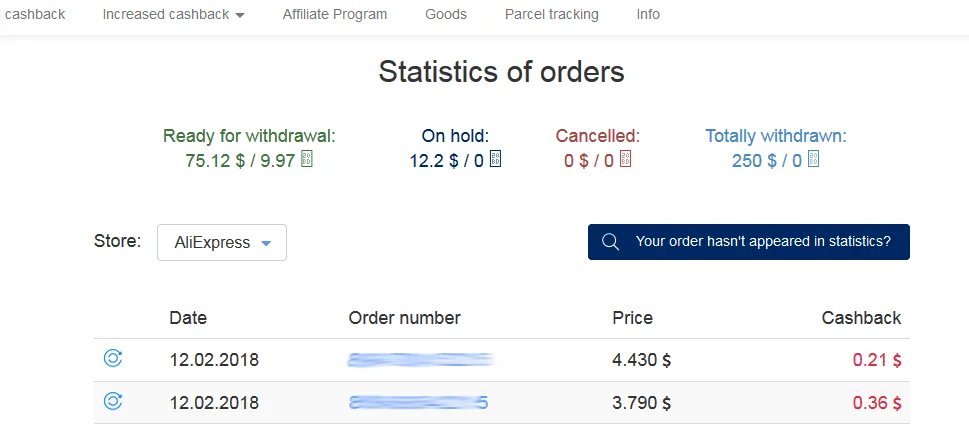Image resolution: width=969 pixels, height=432 pixels.
Task: Click the magnifier icon in the blue button
Action: pos(609,242)
